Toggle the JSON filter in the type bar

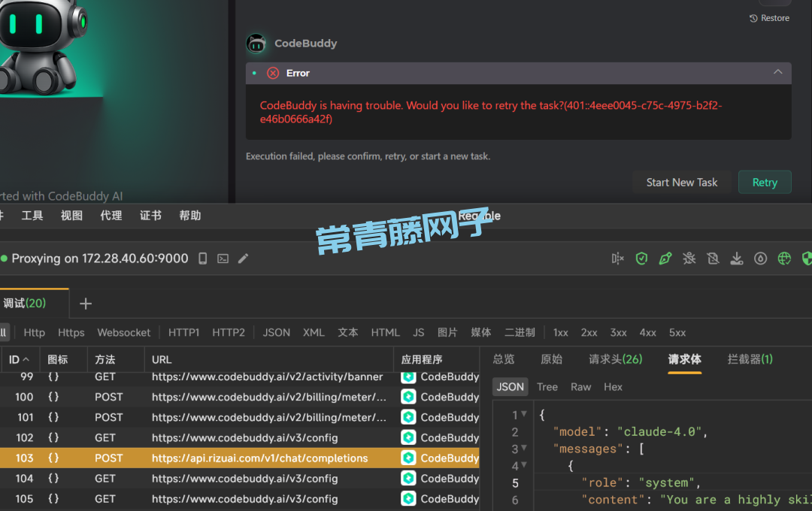coord(276,332)
